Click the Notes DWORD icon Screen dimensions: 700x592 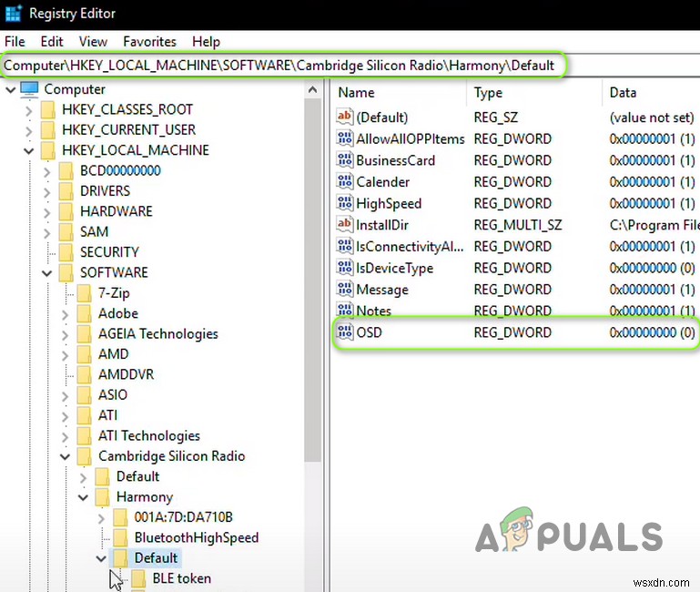(x=345, y=310)
